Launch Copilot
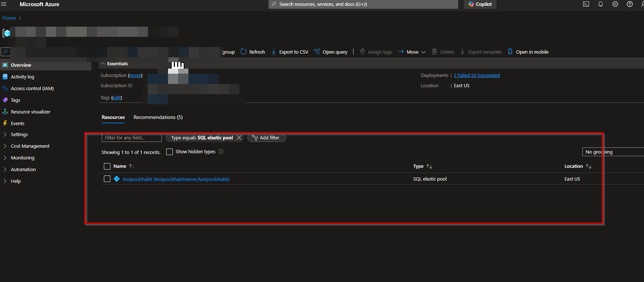This screenshot has width=644, height=282. (480, 4)
